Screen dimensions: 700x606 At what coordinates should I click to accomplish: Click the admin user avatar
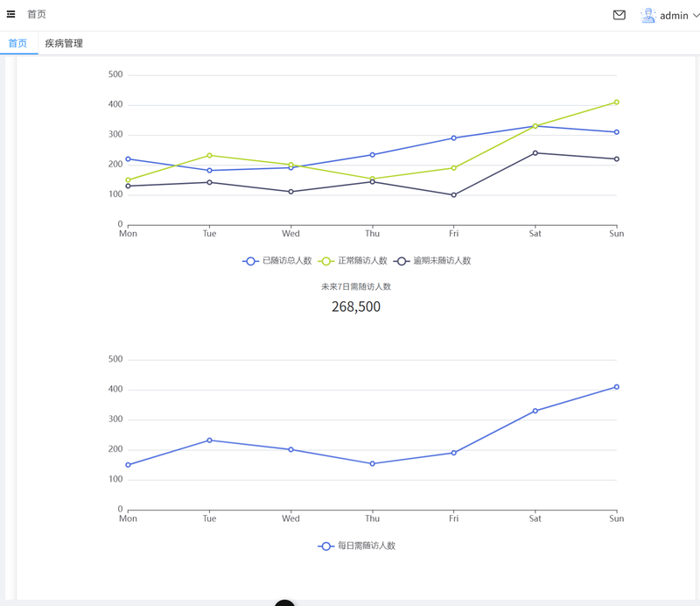(x=647, y=15)
